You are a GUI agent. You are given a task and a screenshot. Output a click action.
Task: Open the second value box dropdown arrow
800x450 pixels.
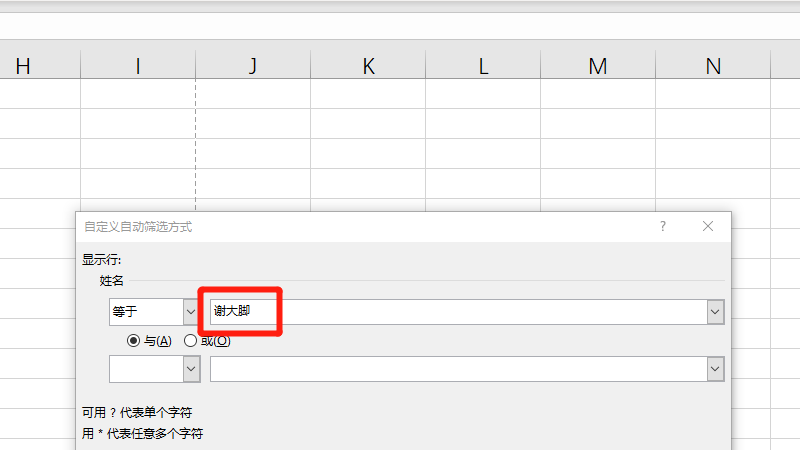pos(715,369)
